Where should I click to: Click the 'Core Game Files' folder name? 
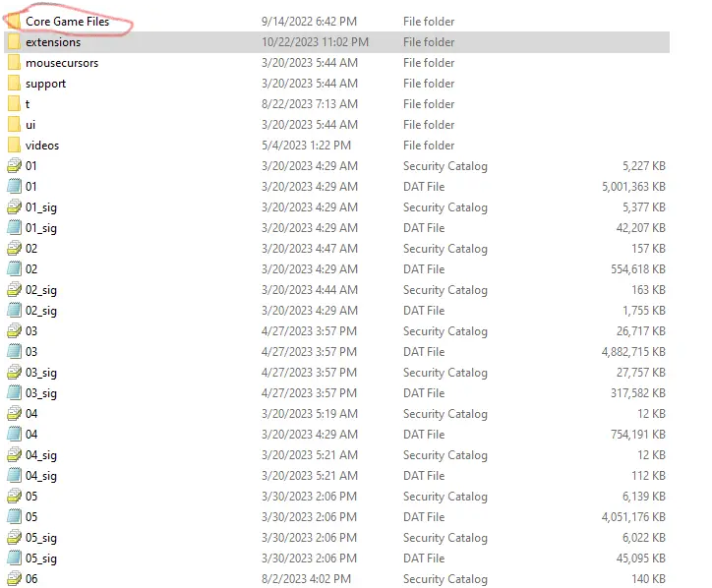click(67, 22)
